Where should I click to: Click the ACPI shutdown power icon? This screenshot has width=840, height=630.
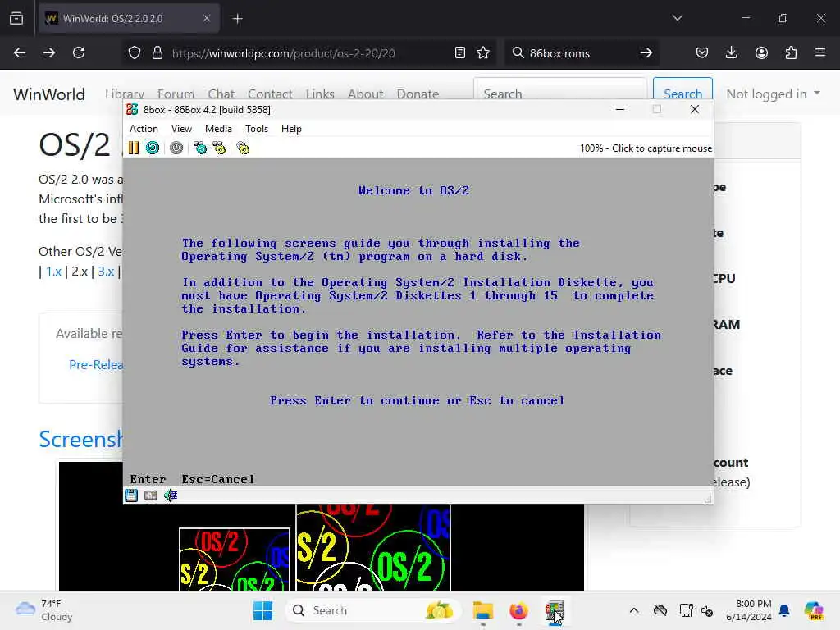pyautogui.click(x=176, y=148)
